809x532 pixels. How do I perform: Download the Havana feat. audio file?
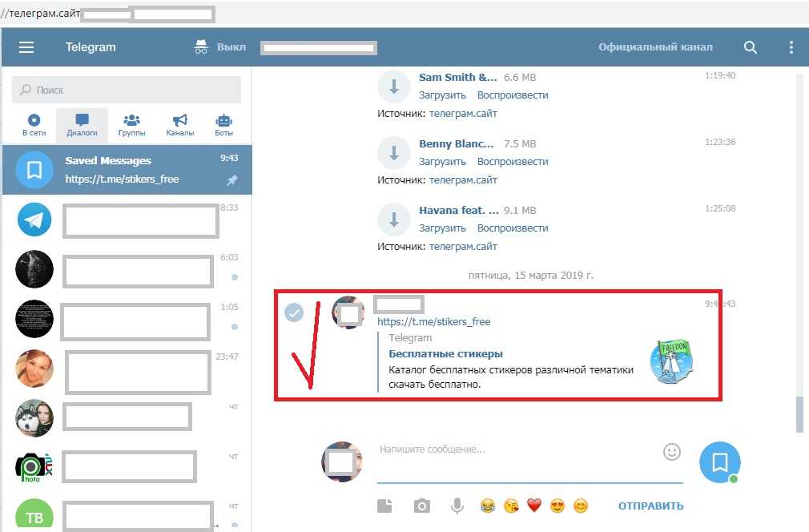[393, 220]
